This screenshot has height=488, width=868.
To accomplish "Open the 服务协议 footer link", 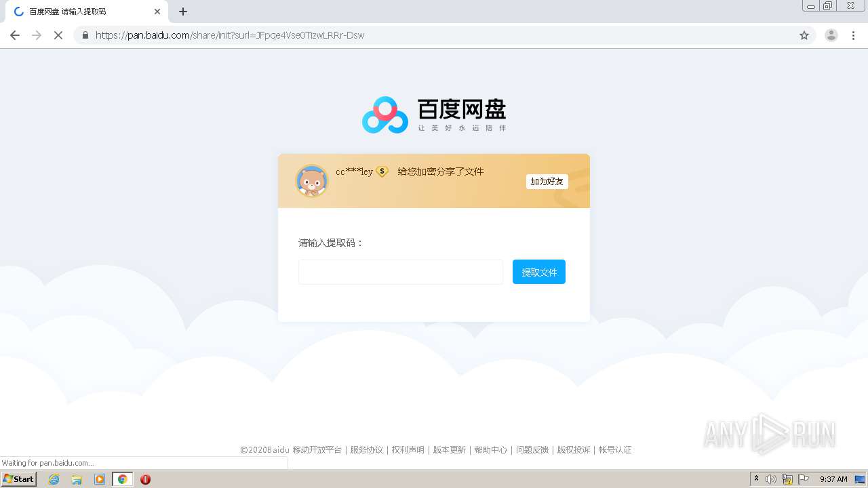I will tap(367, 450).
